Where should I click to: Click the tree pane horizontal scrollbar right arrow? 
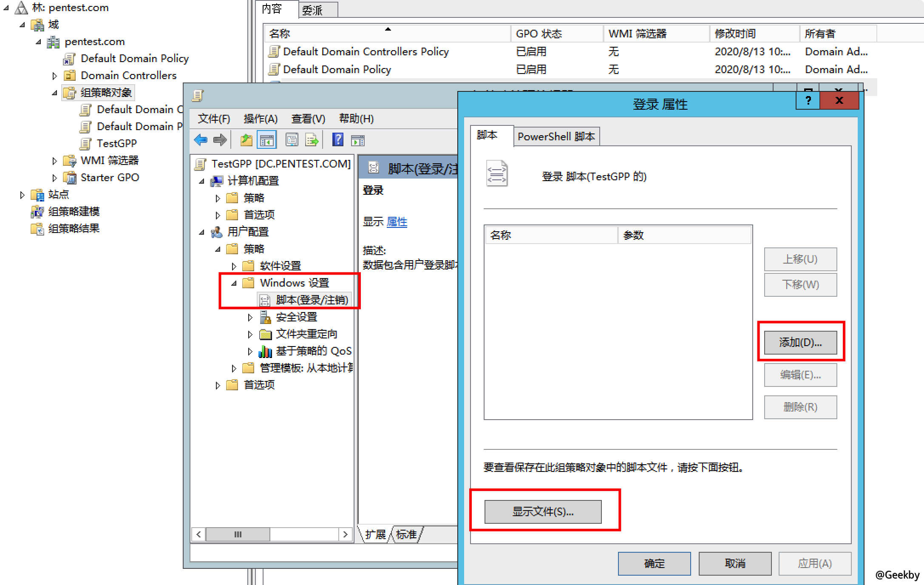click(345, 534)
